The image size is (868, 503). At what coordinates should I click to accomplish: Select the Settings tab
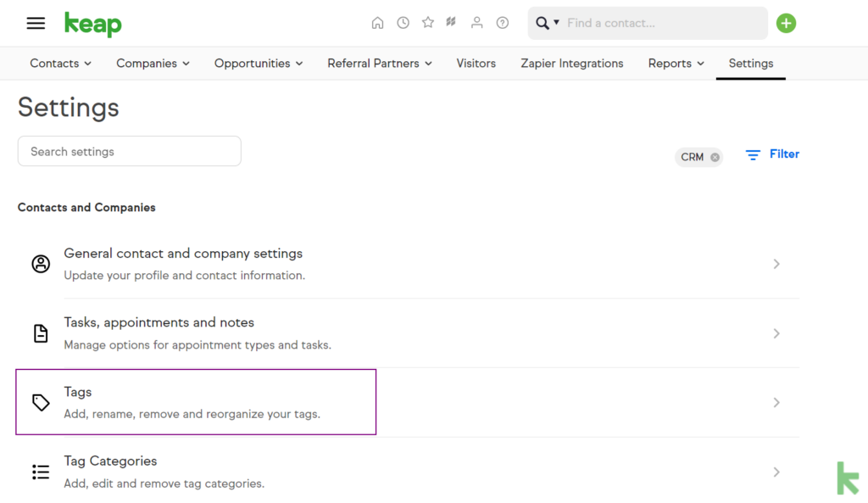click(x=751, y=63)
